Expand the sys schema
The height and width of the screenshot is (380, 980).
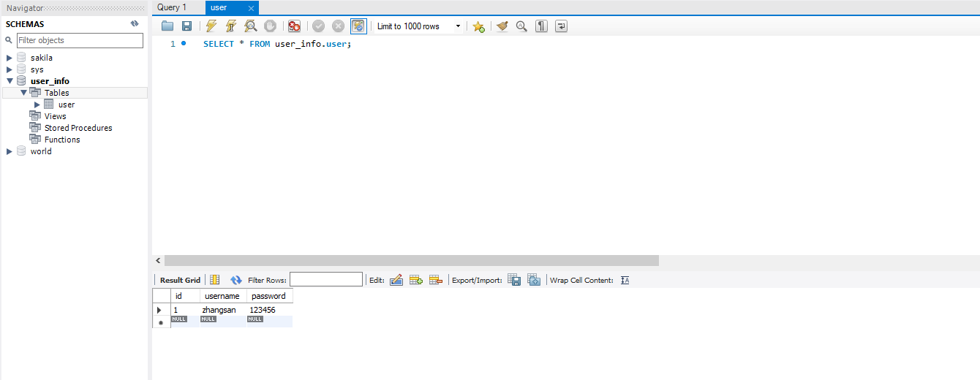[x=9, y=69]
